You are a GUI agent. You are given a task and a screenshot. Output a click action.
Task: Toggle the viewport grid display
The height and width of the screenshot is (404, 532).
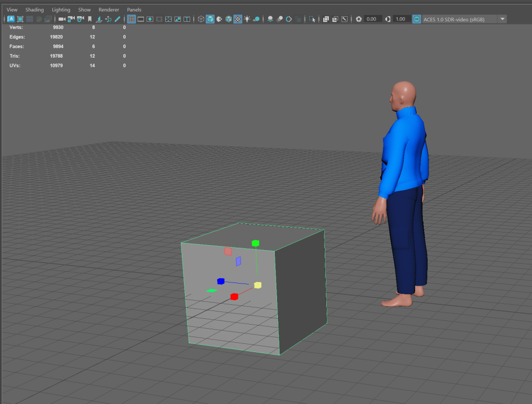[131, 19]
